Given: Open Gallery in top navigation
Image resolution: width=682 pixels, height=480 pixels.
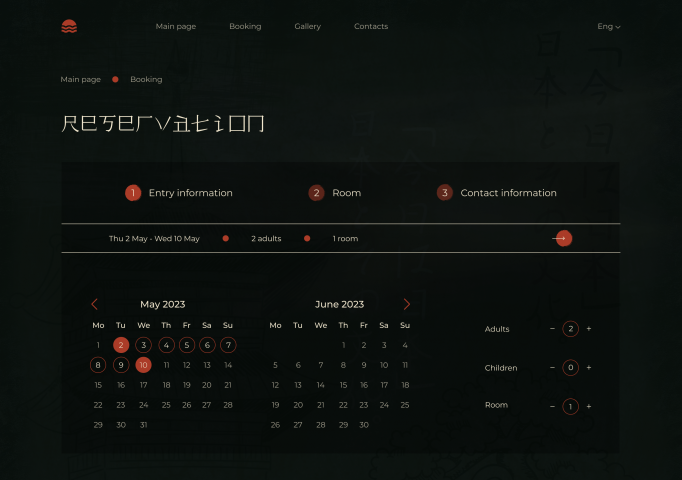Looking at the screenshot, I should pyautogui.click(x=308, y=27).
